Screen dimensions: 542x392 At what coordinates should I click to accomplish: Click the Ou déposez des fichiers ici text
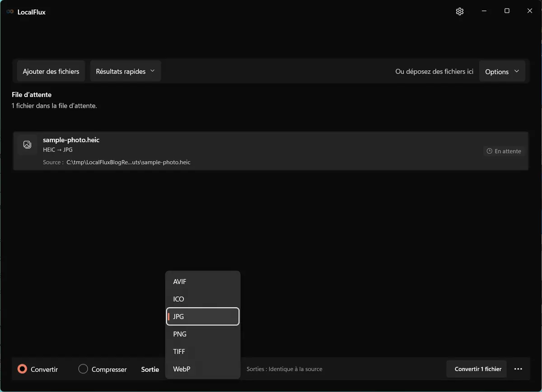[x=434, y=71]
